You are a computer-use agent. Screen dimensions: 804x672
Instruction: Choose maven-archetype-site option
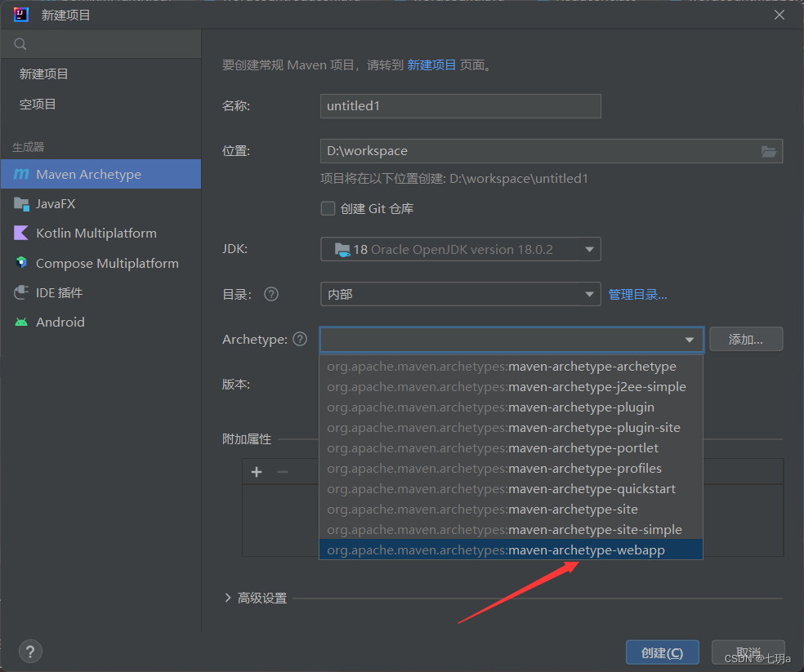point(511,509)
